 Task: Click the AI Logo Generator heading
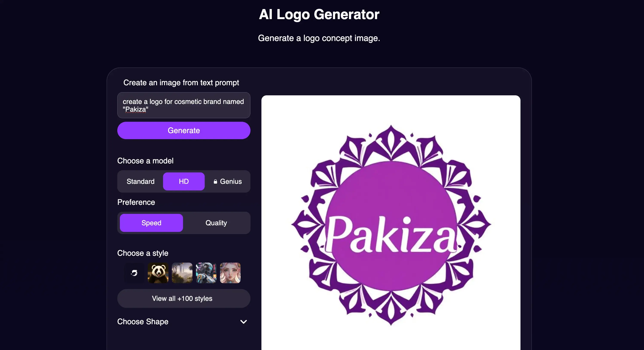[x=319, y=14]
